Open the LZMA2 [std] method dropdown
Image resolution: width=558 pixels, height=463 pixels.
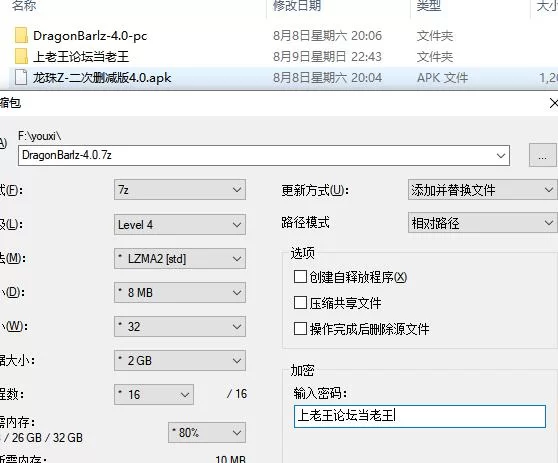[180, 258]
